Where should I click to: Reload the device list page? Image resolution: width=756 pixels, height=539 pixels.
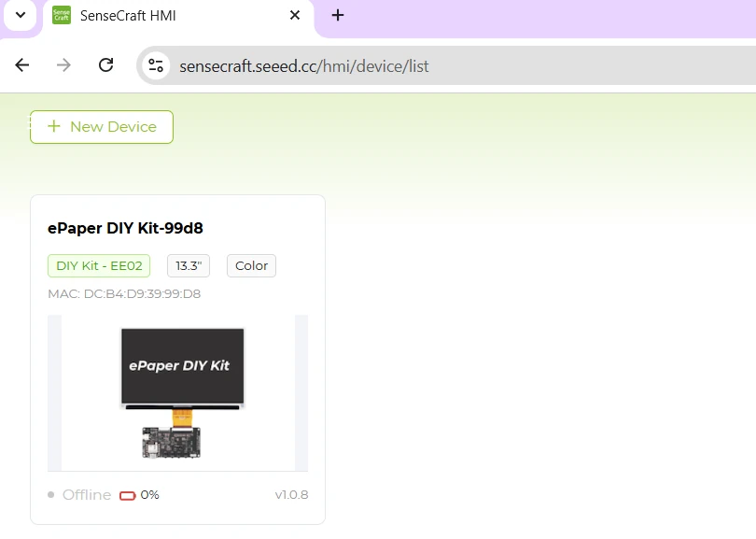tap(105, 65)
